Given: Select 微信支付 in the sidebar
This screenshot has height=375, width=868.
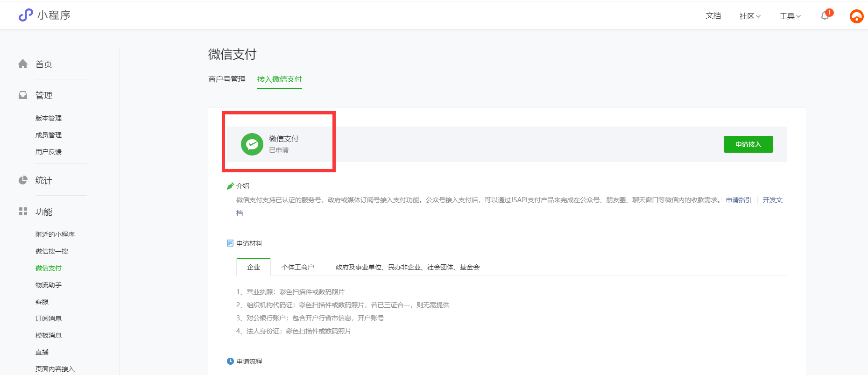Looking at the screenshot, I should click(49, 268).
